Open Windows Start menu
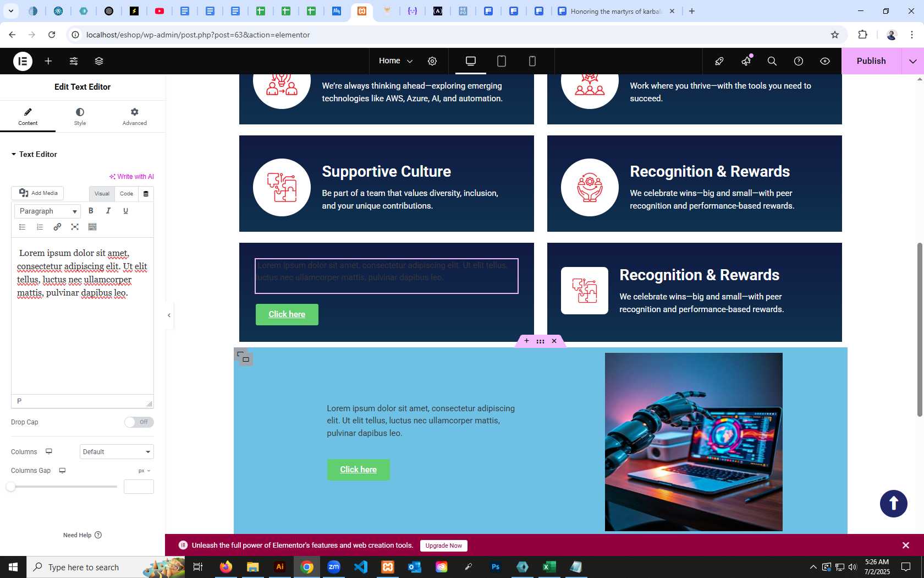 coord(13,567)
